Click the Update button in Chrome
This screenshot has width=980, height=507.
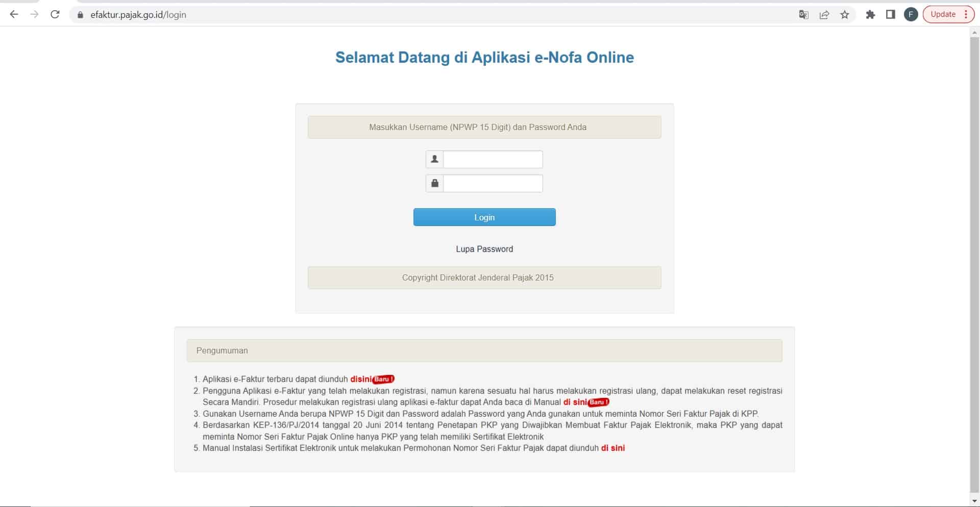[943, 14]
